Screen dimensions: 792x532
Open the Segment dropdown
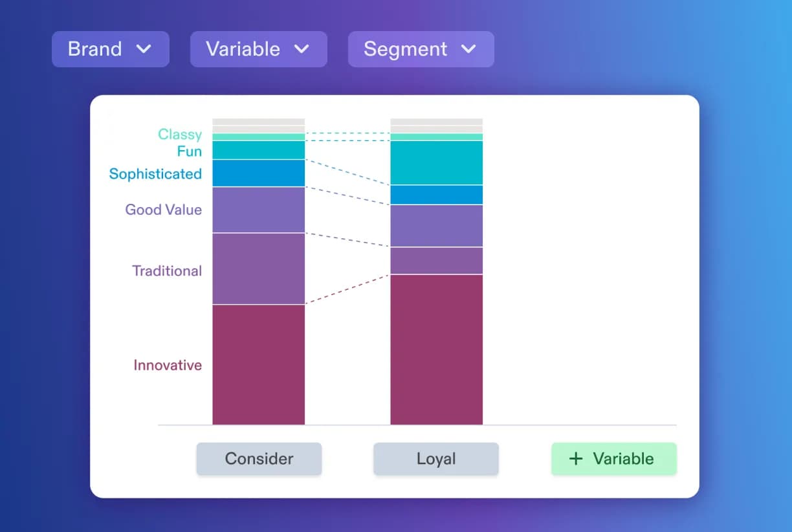point(421,49)
